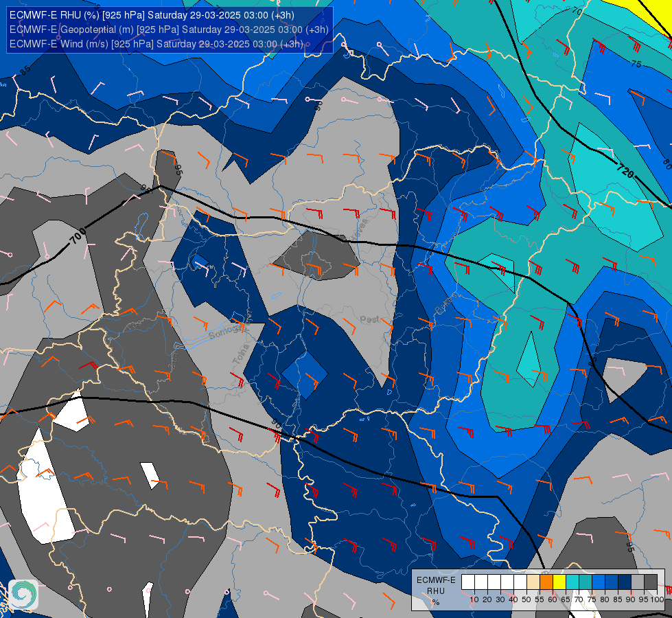Click the Tolna region label
This screenshot has width=672, height=618.
(241, 354)
